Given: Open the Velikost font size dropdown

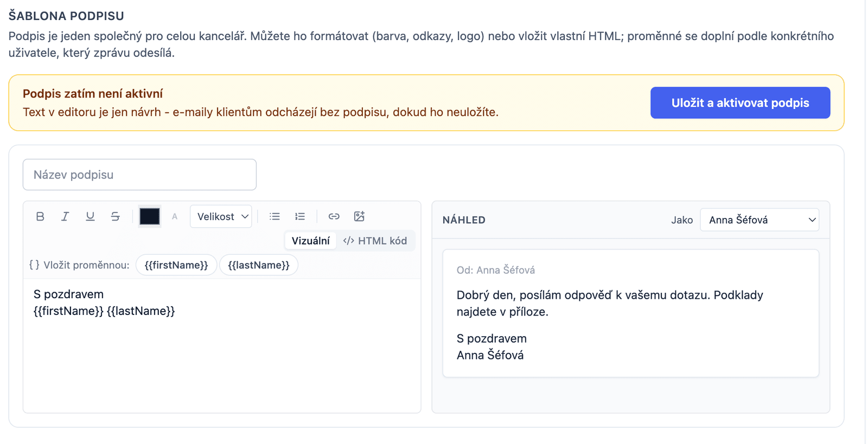Looking at the screenshot, I should 221,216.
